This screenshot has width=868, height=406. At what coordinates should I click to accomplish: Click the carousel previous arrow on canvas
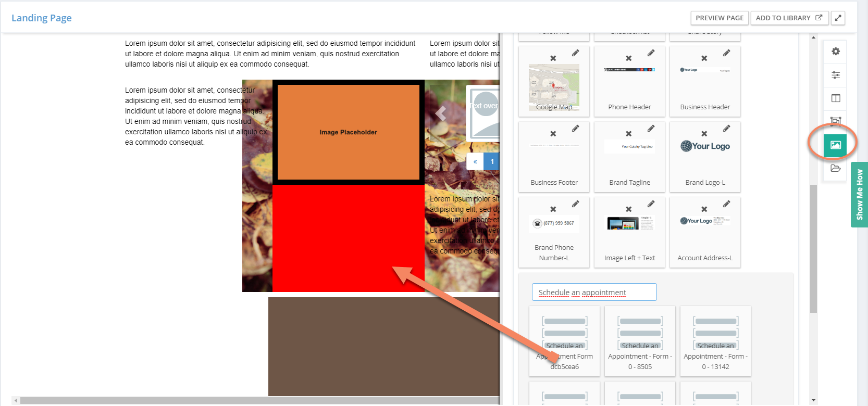[441, 113]
